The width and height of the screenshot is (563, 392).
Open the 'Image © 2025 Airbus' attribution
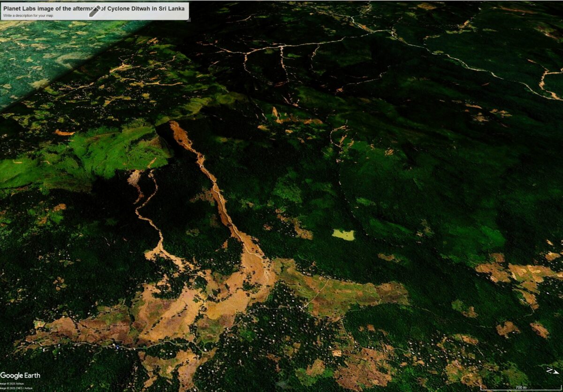coord(12,383)
